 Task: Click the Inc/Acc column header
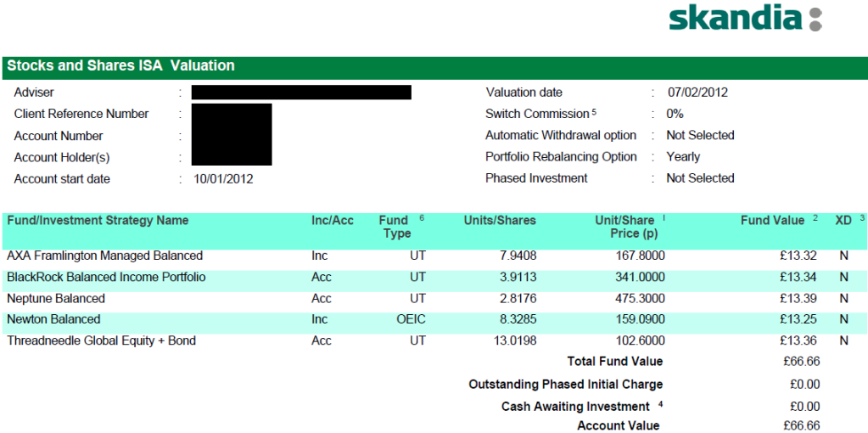[x=333, y=221]
